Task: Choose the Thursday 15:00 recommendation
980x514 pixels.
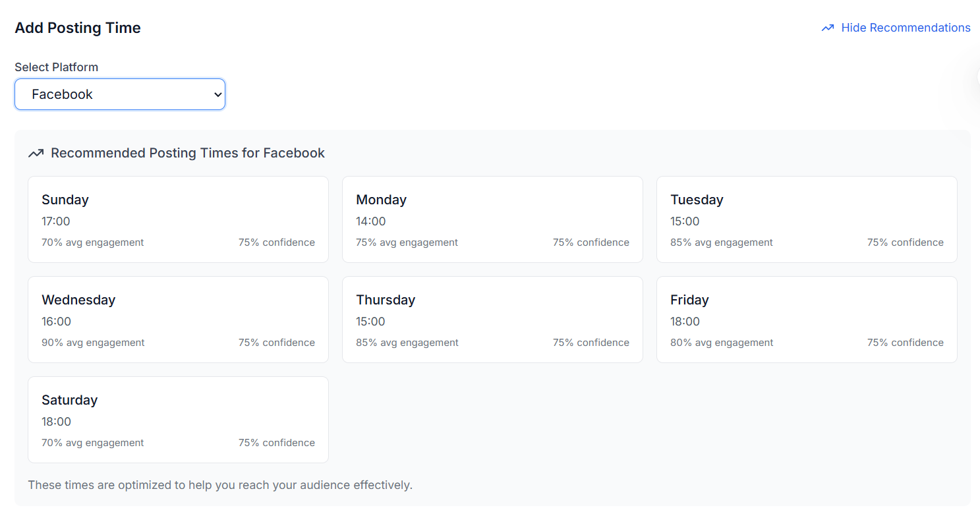Action: click(492, 320)
